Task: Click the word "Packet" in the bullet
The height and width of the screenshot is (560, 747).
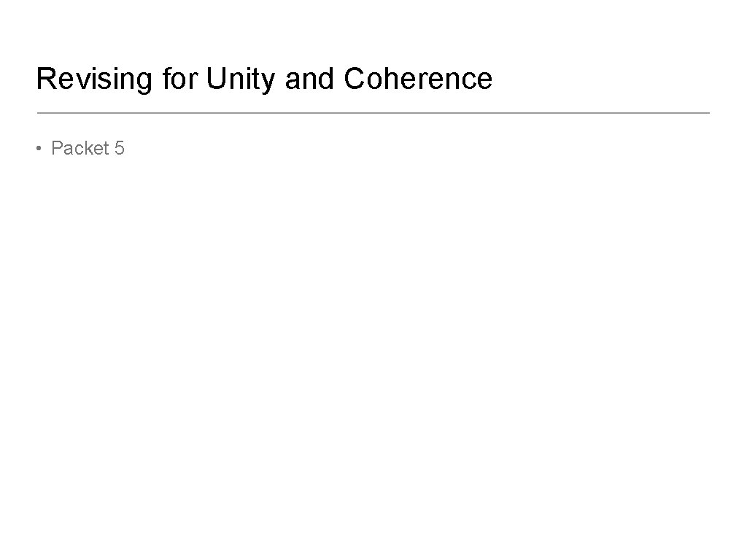Action: point(80,149)
